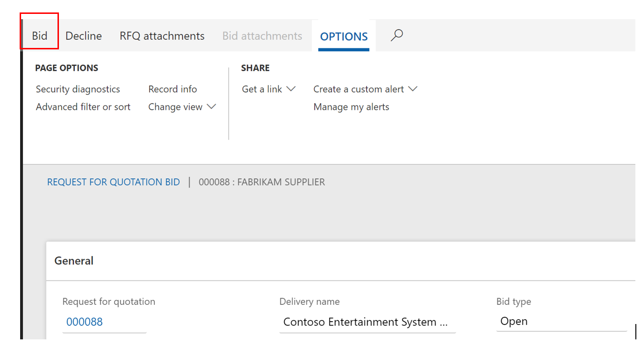This screenshot has width=644, height=348.
Task: Expand the Get a link dropdown
Action: 268,89
